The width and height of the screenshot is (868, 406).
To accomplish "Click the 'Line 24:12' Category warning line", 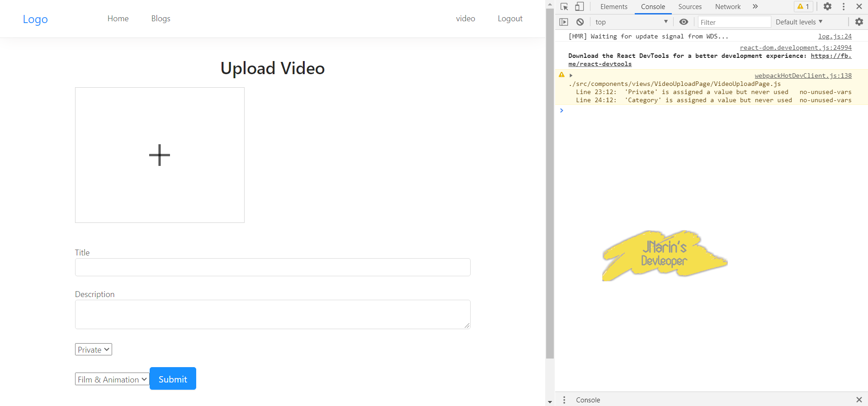I will point(713,100).
